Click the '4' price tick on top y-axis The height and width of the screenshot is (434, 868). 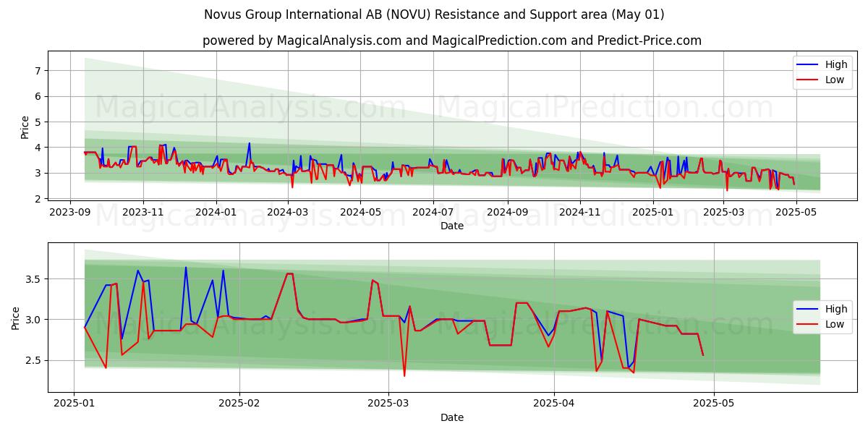click(x=38, y=148)
